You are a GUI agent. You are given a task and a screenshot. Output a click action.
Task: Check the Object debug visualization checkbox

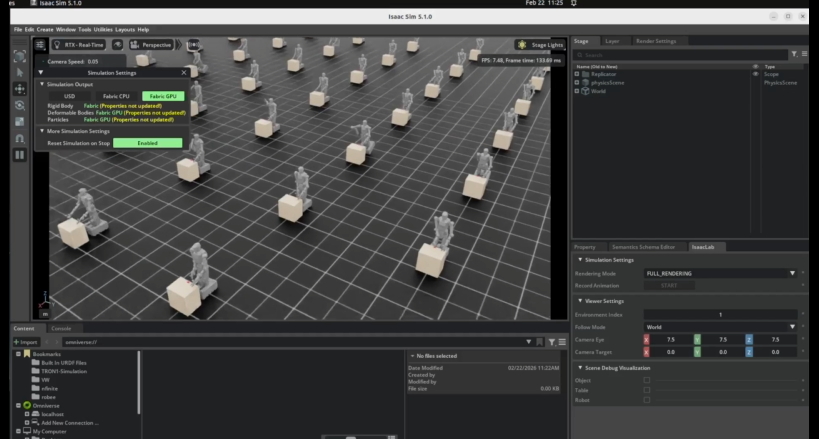tap(646, 381)
